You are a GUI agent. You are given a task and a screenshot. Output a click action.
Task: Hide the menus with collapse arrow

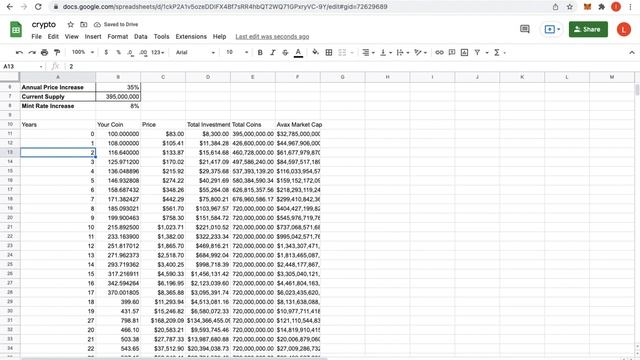[631, 52]
